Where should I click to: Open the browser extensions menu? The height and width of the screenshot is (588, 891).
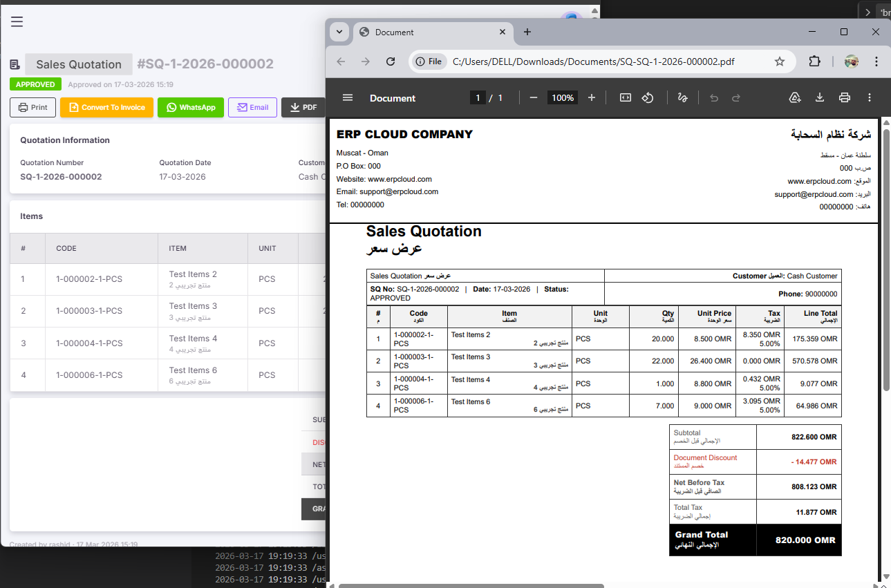pyautogui.click(x=814, y=61)
